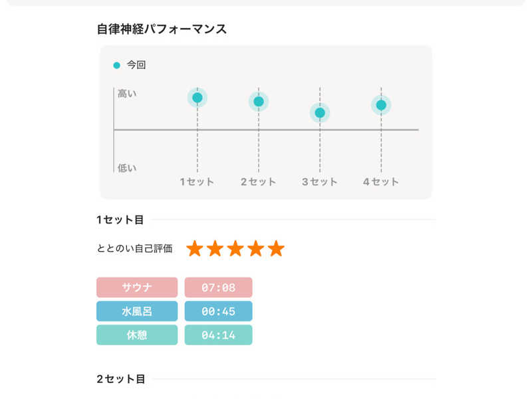532x399 pixels.
Task: Select the 2セット data point
Action: point(259,102)
